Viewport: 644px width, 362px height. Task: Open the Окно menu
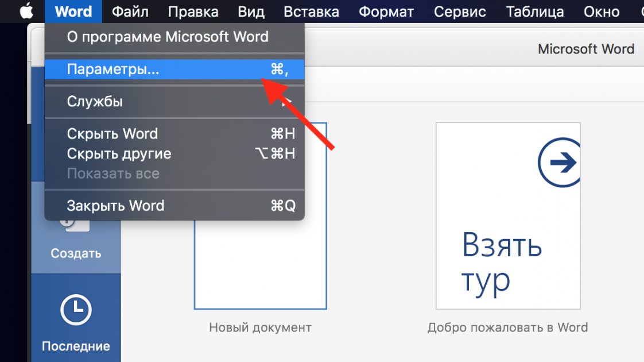click(602, 11)
